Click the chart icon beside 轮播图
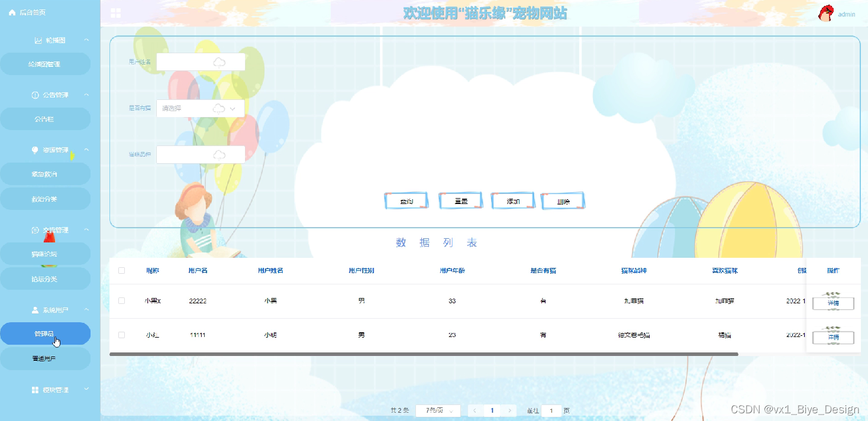This screenshot has height=421, width=868. click(x=38, y=40)
